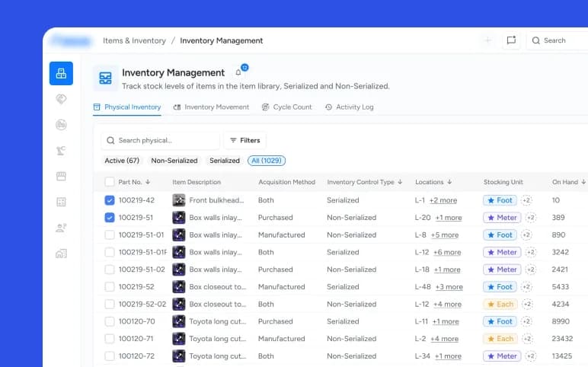Expand +2 more locations for L-1
This screenshot has height=367, width=588.
[443, 200]
